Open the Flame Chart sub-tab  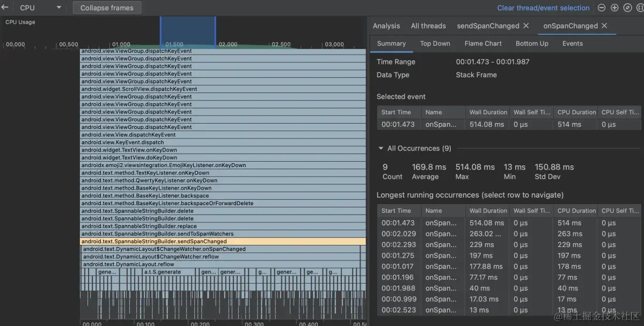(483, 44)
